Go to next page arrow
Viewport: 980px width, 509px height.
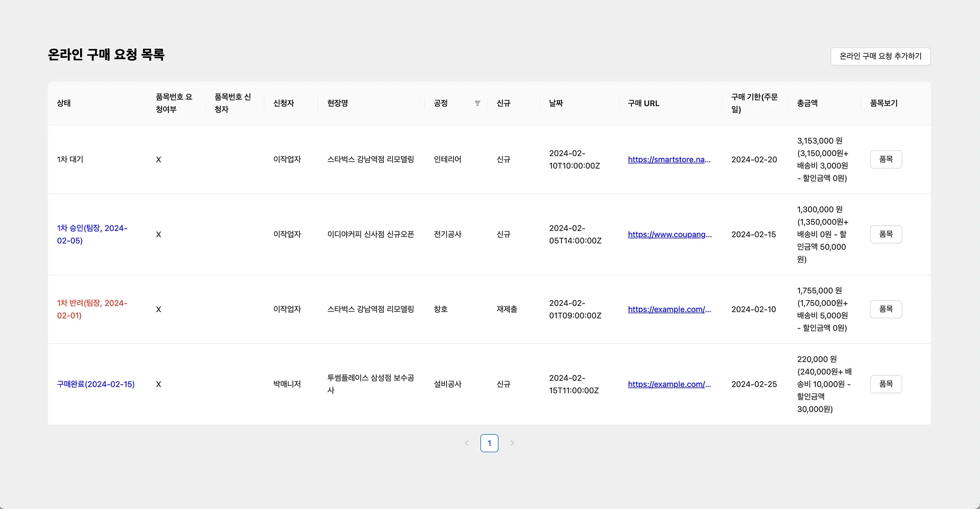coord(512,443)
